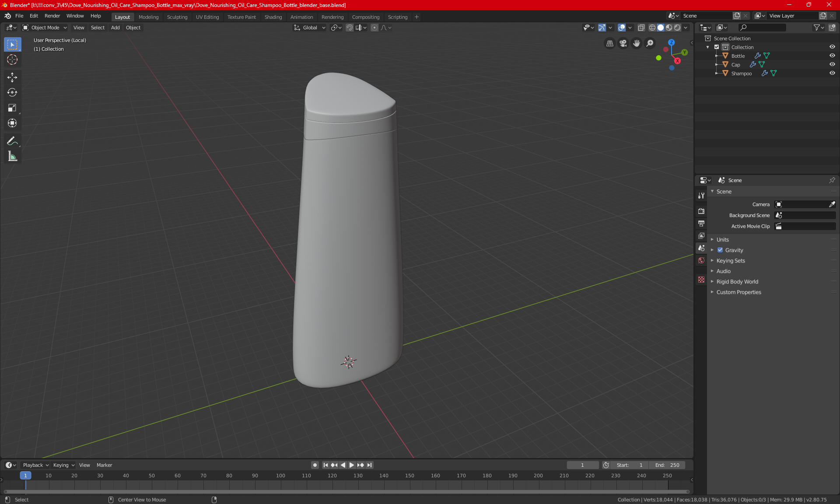Image resolution: width=840 pixels, height=504 pixels.
Task: Click the pan view hand icon
Action: [x=637, y=43]
